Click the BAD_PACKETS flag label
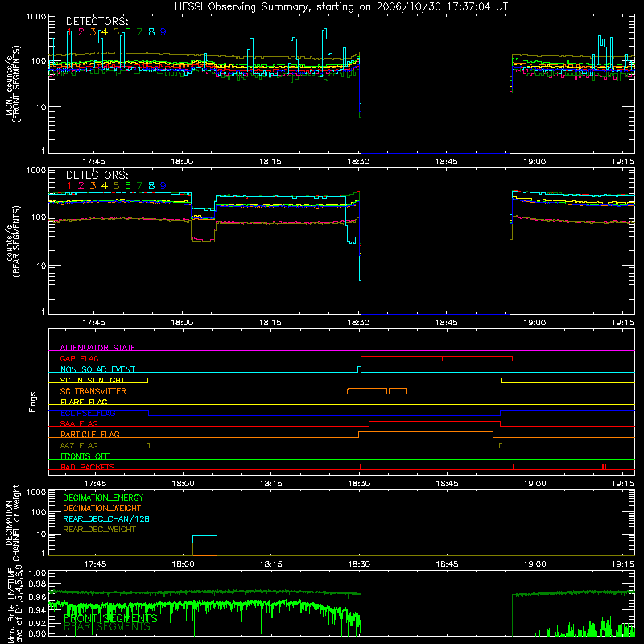The image size is (644, 644). (x=88, y=467)
